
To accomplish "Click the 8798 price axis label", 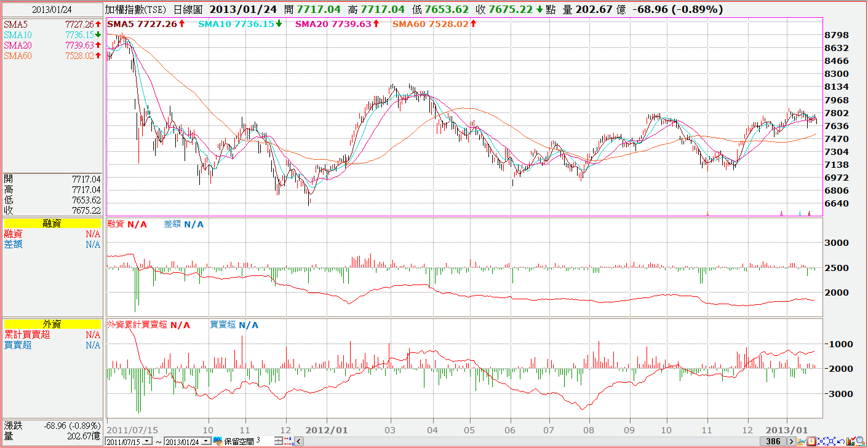I will 837,35.
